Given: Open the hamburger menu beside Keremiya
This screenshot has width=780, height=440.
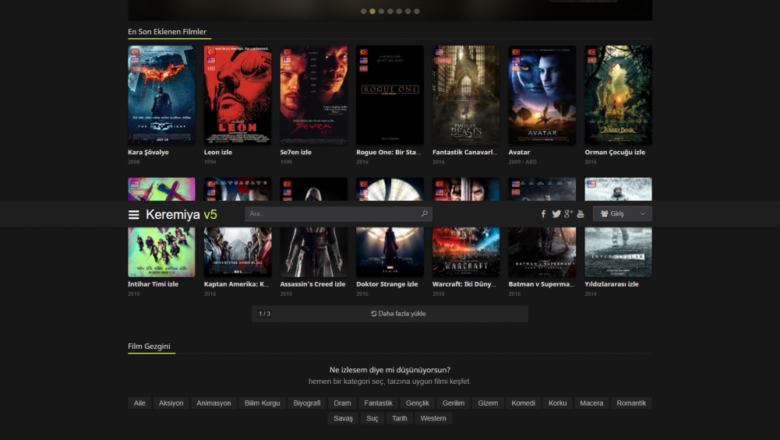Looking at the screenshot, I should 134,214.
